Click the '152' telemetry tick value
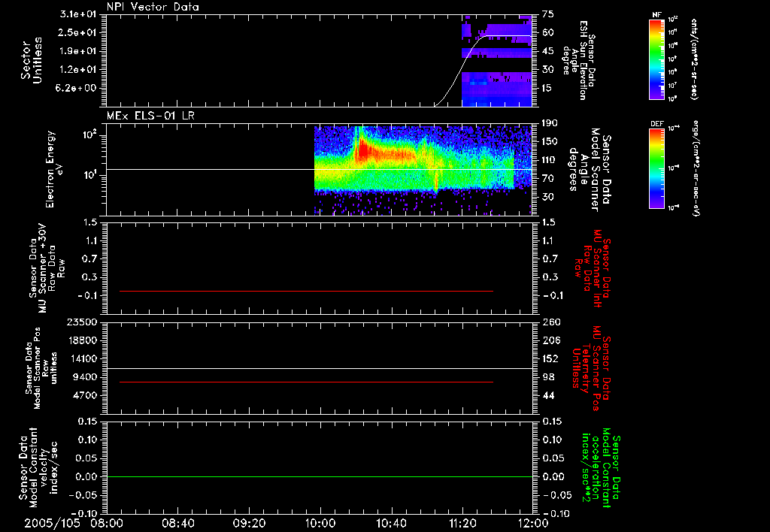The height and width of the screenshot is (532, 770). [551, 358]
